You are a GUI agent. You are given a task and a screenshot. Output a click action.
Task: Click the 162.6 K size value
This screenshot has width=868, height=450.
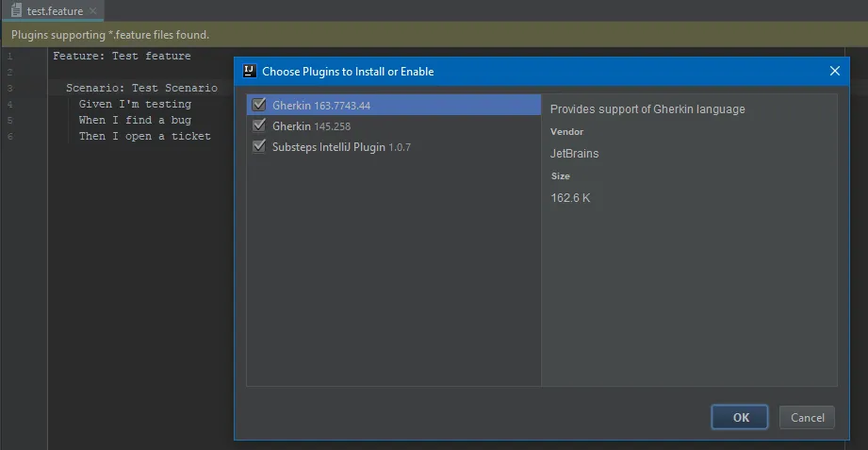[x=570, y=198]
